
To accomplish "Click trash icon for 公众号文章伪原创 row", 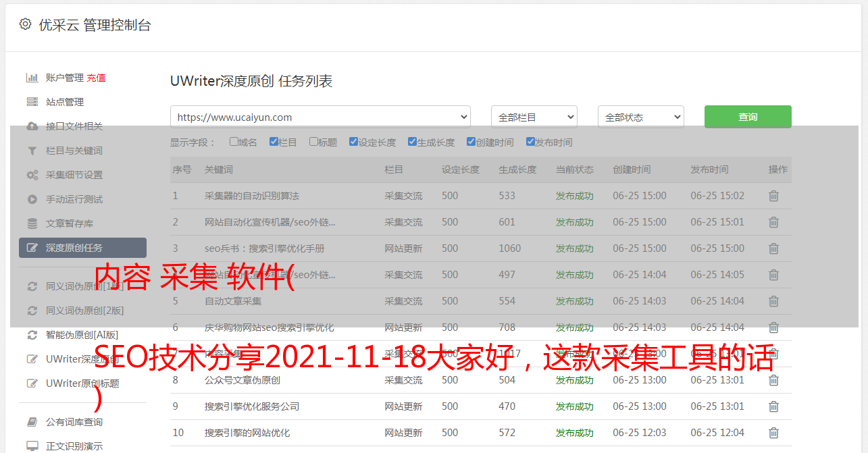I will pos(773,380).
